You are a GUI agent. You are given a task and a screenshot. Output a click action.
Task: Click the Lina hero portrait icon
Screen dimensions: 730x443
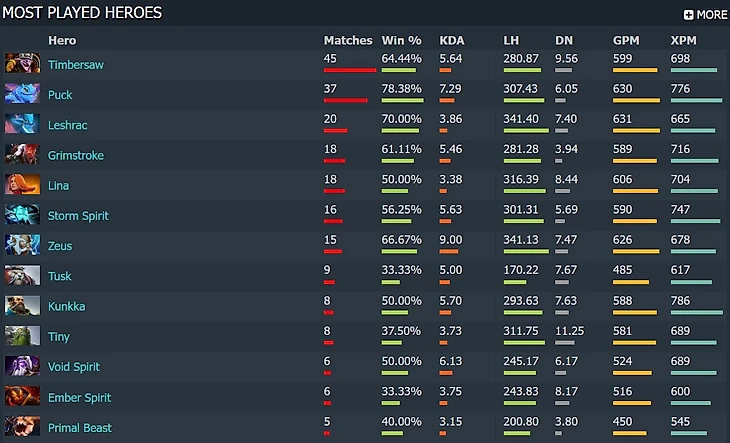pyautogui.click(x=22, y=184)
